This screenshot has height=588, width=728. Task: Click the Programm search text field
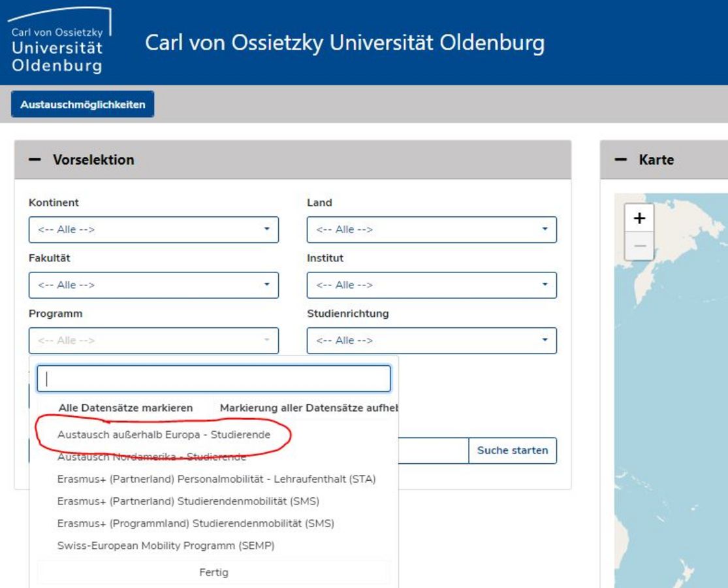pos(214,379)
